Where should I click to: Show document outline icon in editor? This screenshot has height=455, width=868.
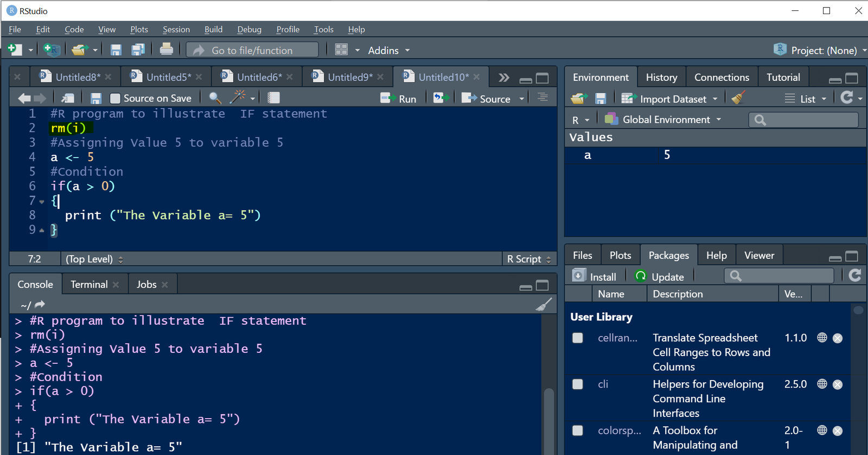click(542, 97)
